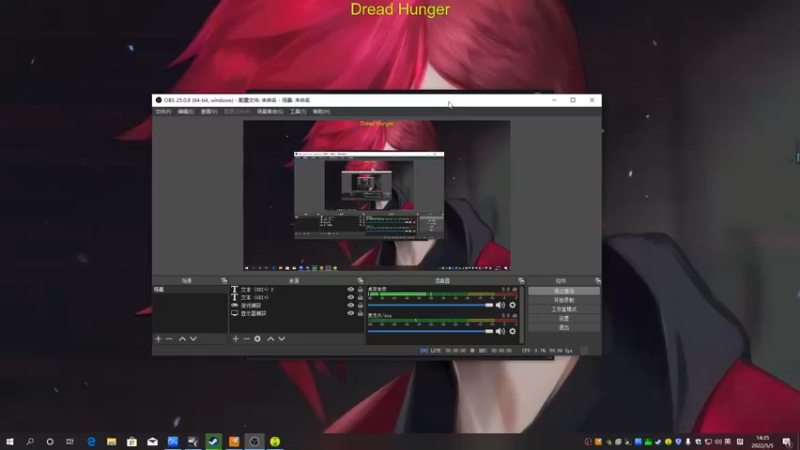The width and height of the screenshot is (800, 450).
Task: Open taskbar search magnifier
Action: click(30, 441)
